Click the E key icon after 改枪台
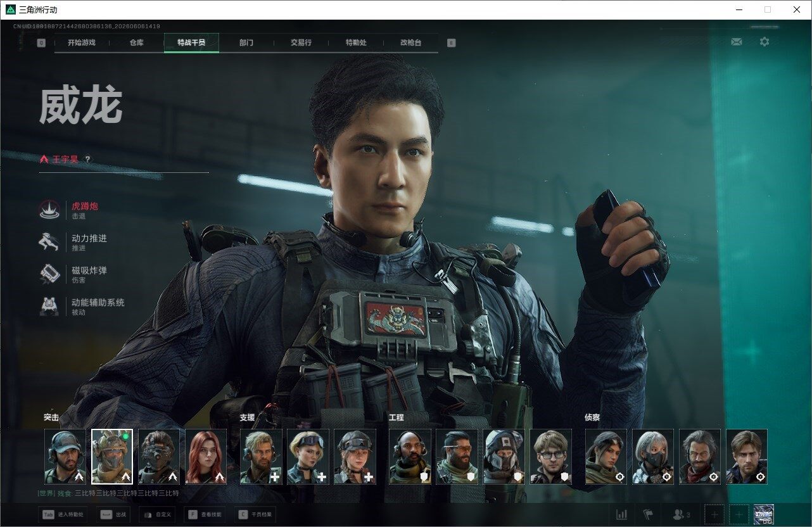This screenshot has height=527, width=812. 451,43
